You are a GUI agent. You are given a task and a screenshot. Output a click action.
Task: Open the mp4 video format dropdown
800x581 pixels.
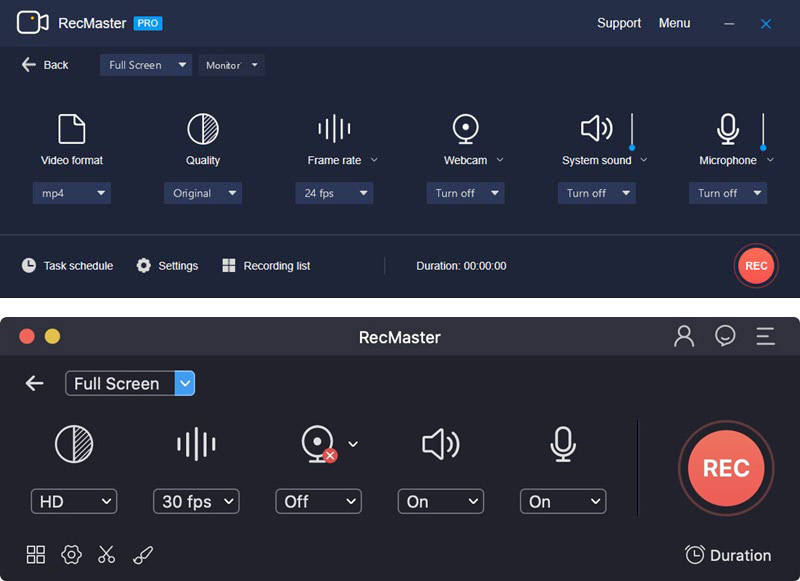[x=72, y=193]
